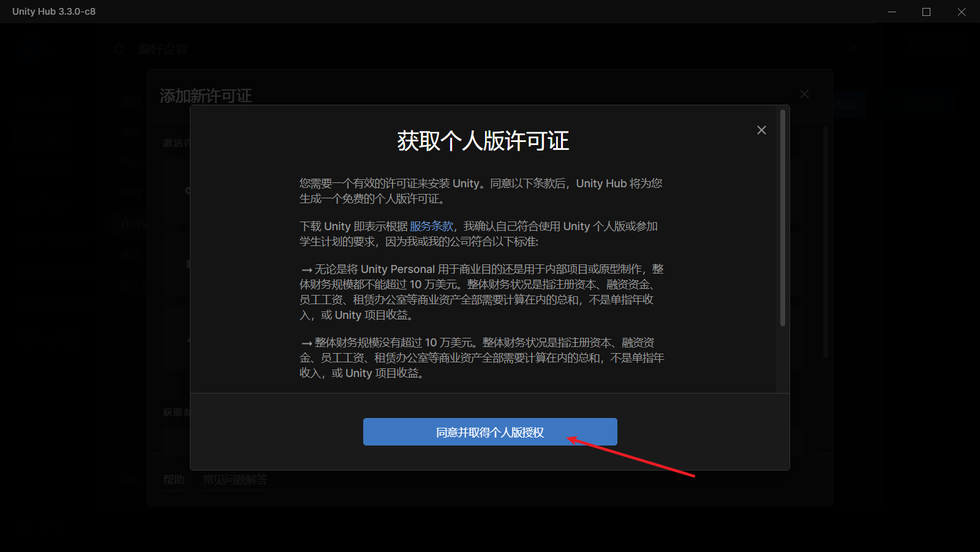980x552 pixels.
Task: Open the 常见问题解答 link in the background
Action: tap(235, 480)
